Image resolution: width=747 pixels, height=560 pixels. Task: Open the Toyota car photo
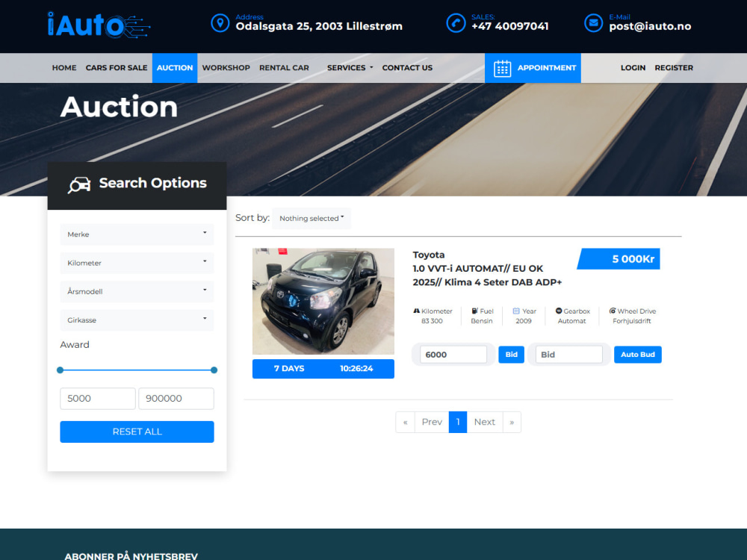(x=323, y=301)
